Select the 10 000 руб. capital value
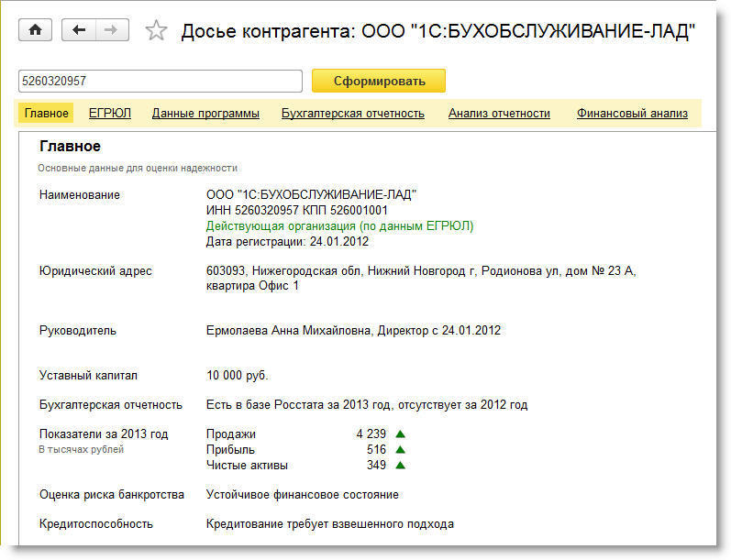 click(238, 376)
